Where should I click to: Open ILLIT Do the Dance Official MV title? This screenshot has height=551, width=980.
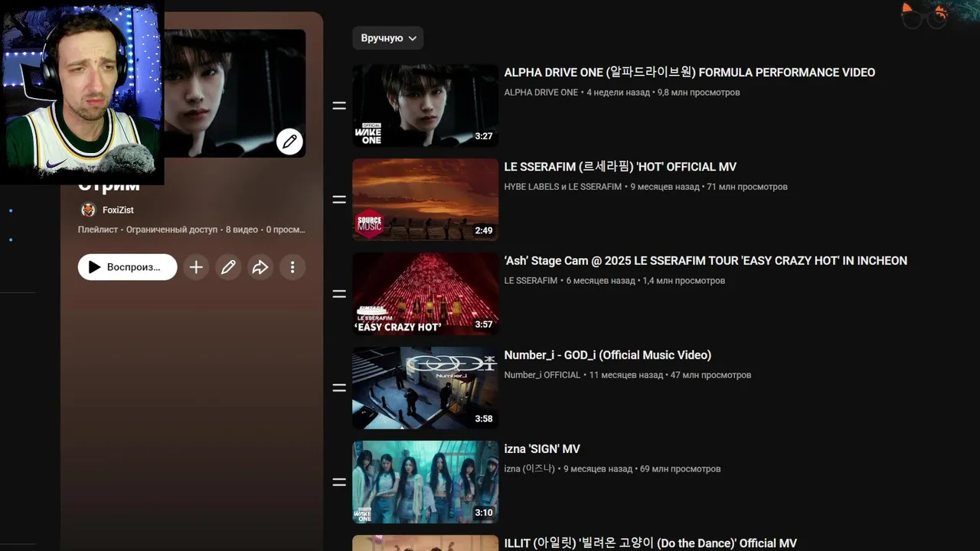tap(650, 543)
